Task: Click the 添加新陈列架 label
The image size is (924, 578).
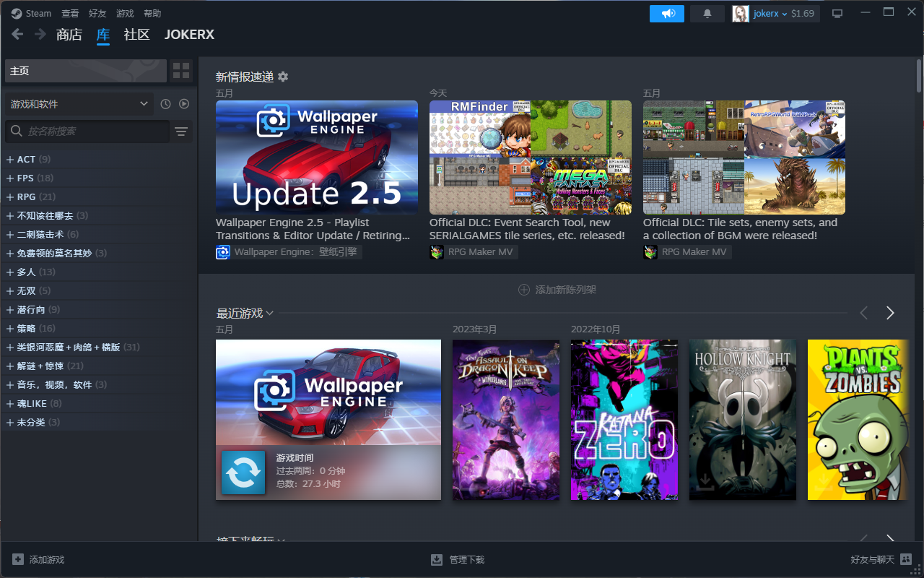Action: [566, 290]
